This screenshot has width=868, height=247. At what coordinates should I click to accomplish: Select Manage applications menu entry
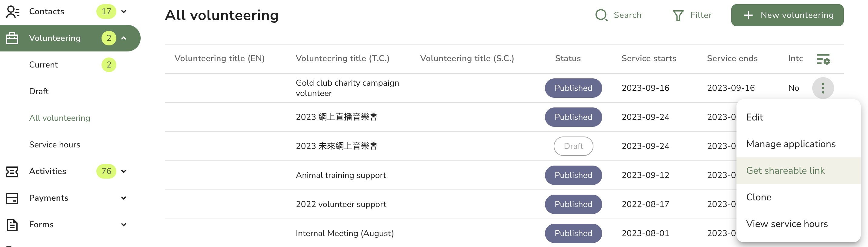point(791,144)
